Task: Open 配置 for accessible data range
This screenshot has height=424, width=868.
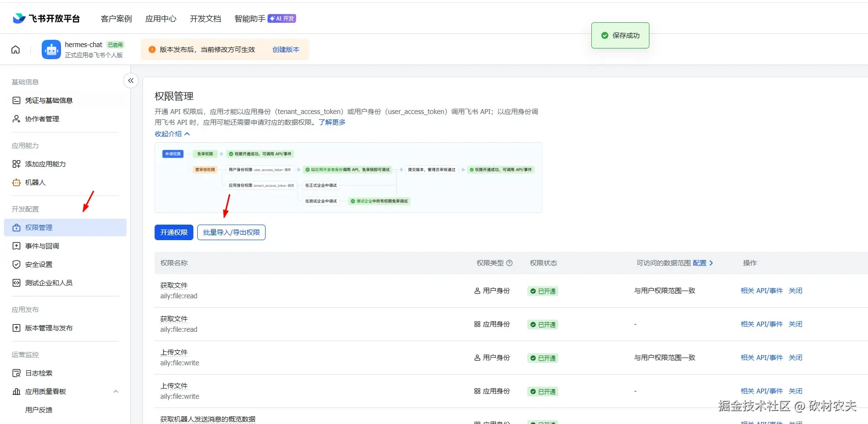Action: coord(703,263)
